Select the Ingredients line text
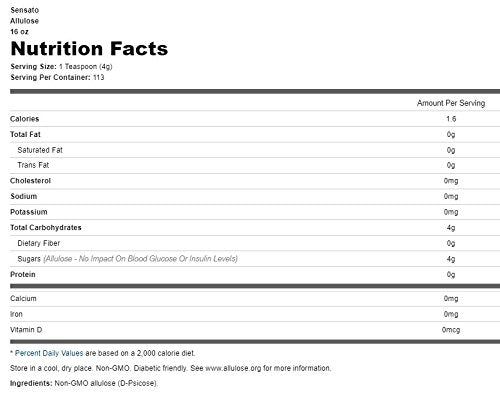This screenshot has height=396, width=500. [84, 383]
